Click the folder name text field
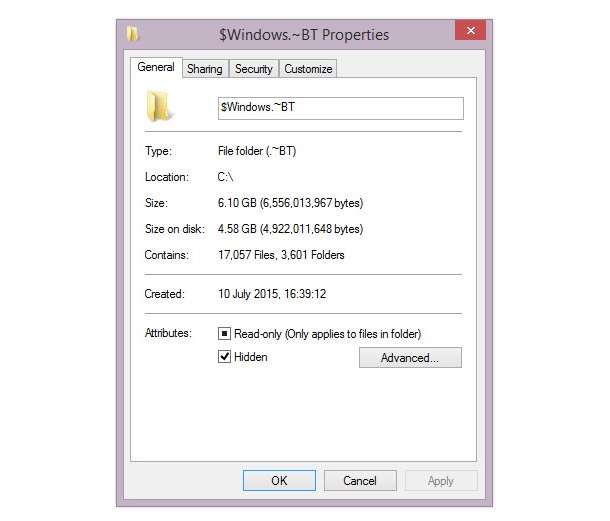Screen dimensions: 610x521 coord(339,108)
